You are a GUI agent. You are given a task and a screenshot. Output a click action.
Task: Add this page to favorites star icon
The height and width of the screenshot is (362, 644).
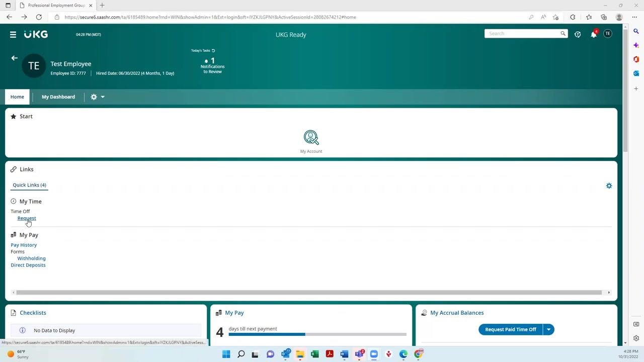pos(555,17)
